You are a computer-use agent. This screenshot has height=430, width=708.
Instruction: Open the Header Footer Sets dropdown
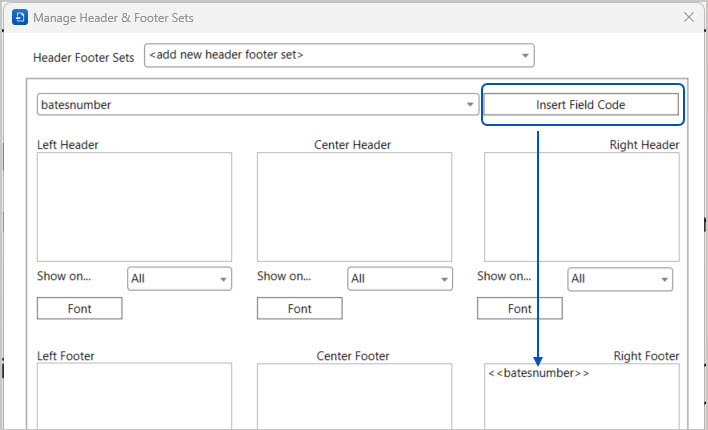click(x=339, y=55)
